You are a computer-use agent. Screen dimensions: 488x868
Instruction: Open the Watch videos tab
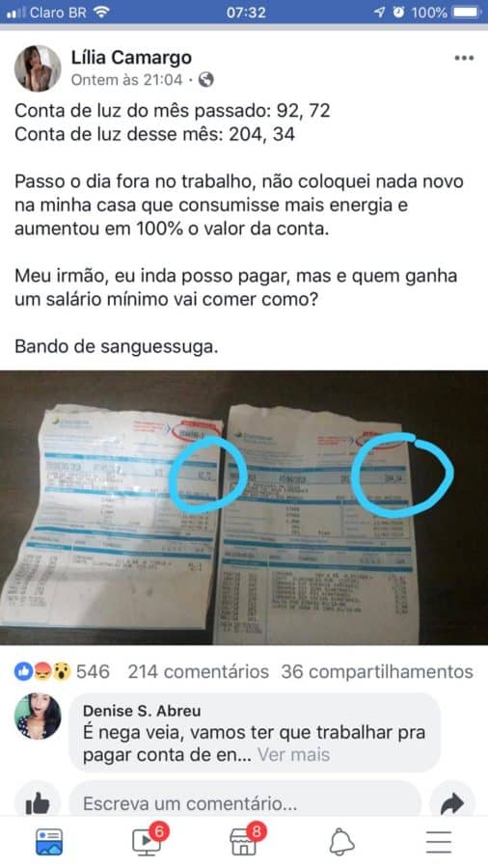[147, 841]
